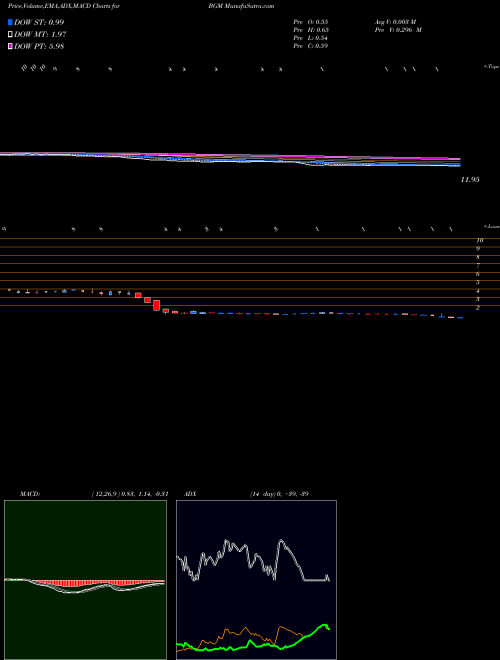Select the 'Pre H: 0.65' value
The image size is (500, 660).
pyautogui.click(x=311, y=30)
